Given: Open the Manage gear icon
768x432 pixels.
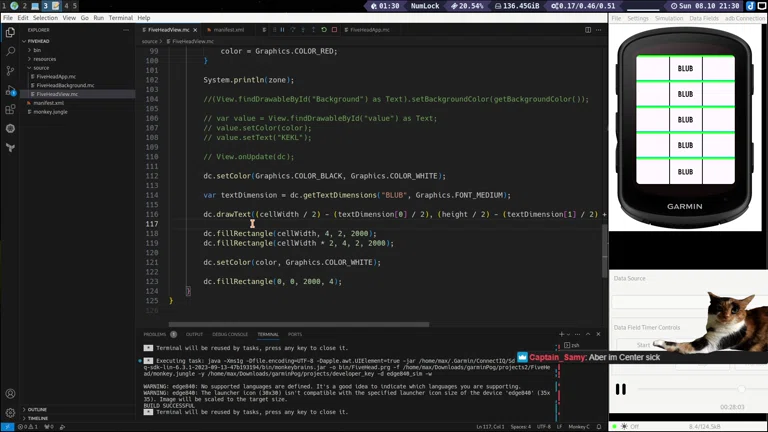Looking at the screenshot, I should click(10, 412).
